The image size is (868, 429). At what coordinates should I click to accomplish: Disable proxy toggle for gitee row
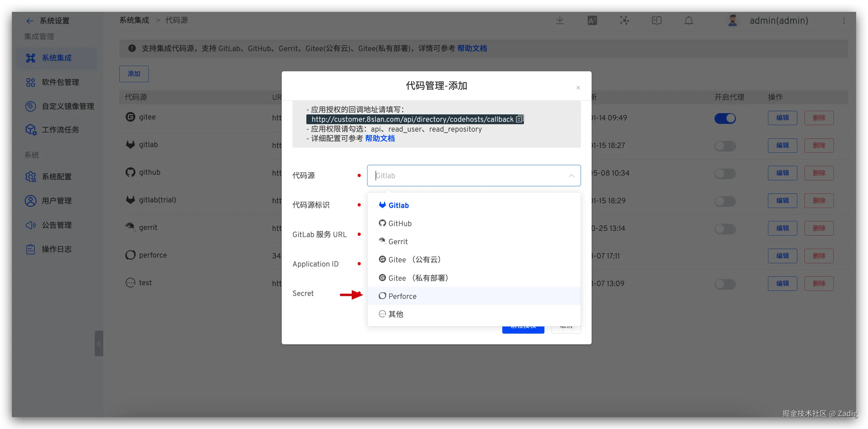click(x=725, y=118)
